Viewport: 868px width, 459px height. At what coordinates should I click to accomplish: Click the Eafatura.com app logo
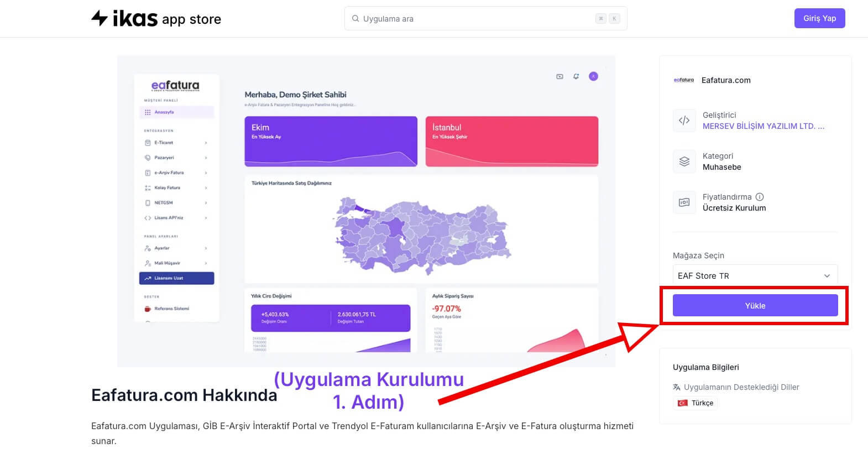(x=684, y=80)
